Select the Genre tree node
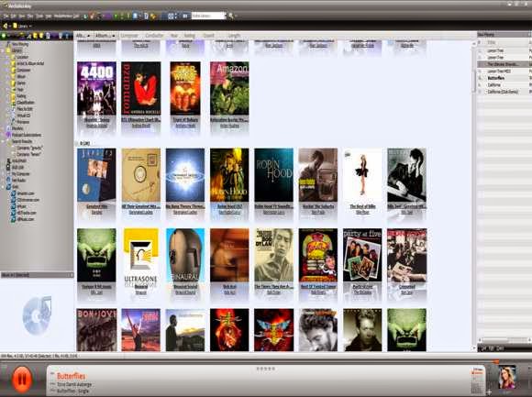 tap(21, 83)
